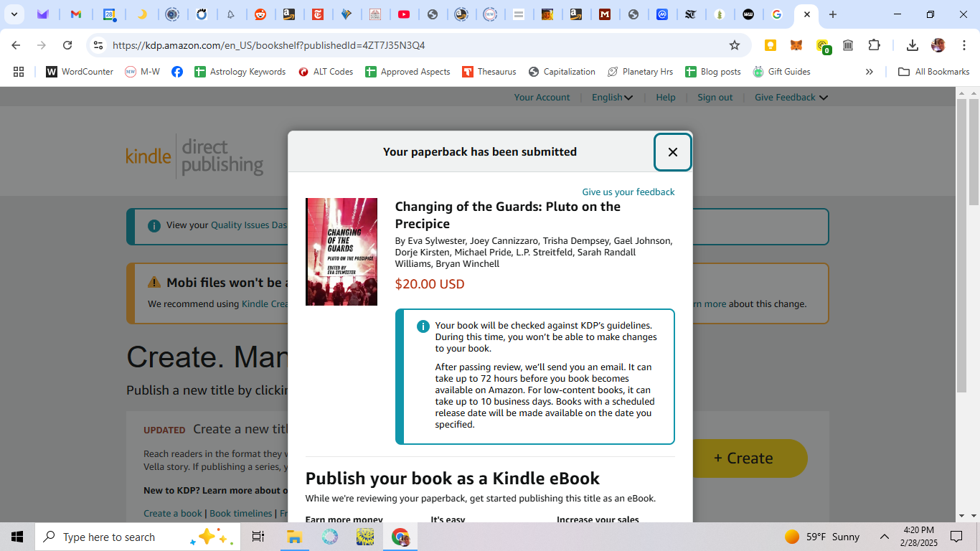Open Your Account page
Image resolution: width=980 pixels, height=551 pixels.
pos(542,98)
